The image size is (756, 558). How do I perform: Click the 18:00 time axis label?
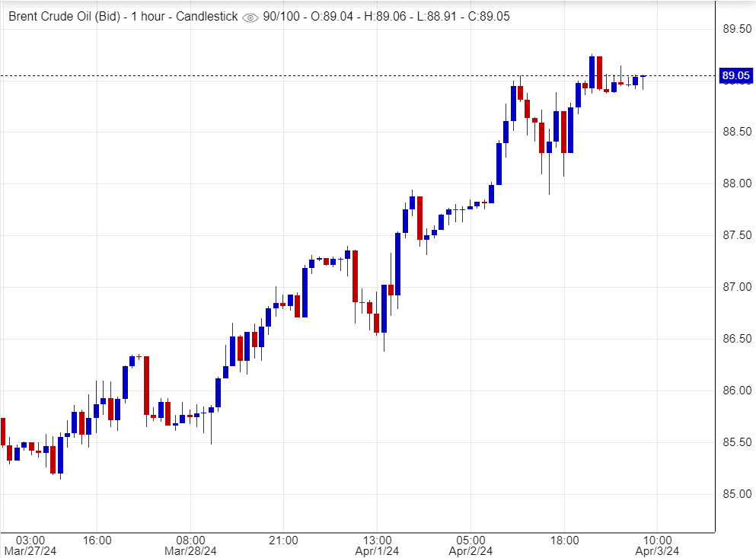565,540
